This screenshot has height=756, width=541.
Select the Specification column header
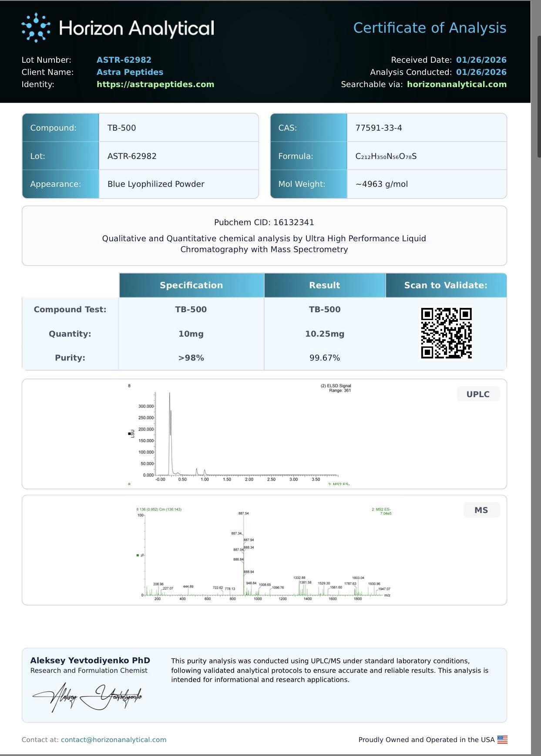[x=191, y=285]
